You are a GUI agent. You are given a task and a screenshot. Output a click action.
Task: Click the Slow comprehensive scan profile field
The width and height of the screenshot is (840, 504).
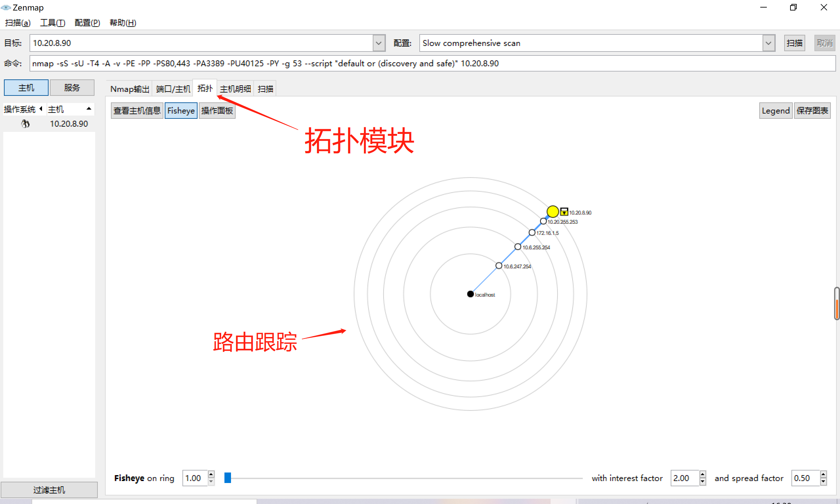tap(591, 43)
